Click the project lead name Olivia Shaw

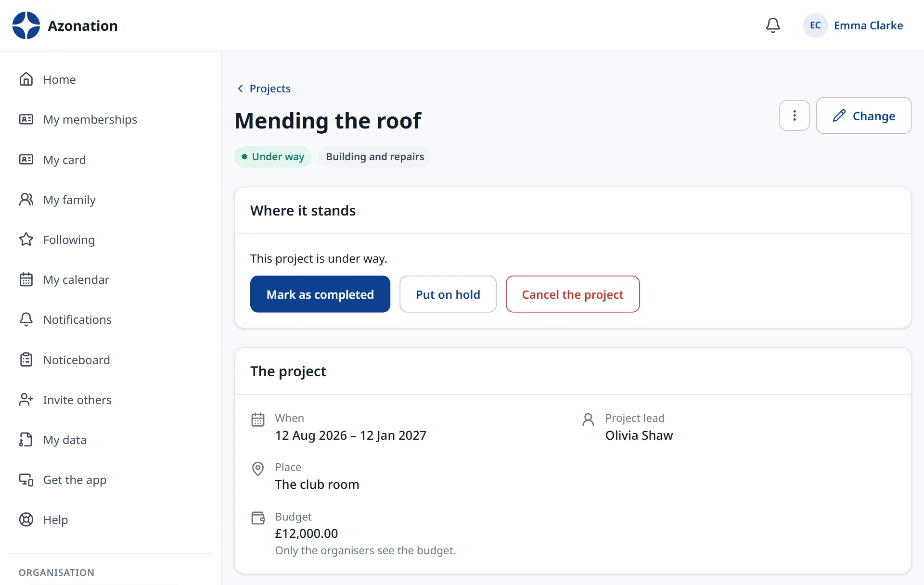pyautogui.click(x=639, y=435)
